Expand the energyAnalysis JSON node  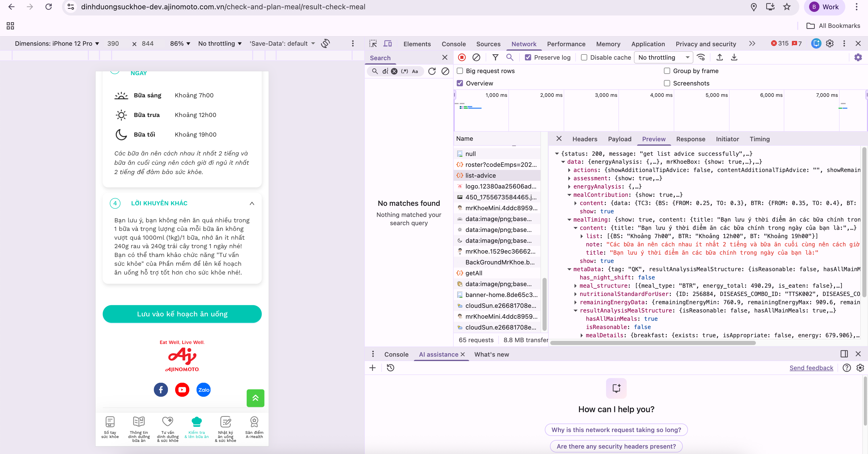pos(569,187)
